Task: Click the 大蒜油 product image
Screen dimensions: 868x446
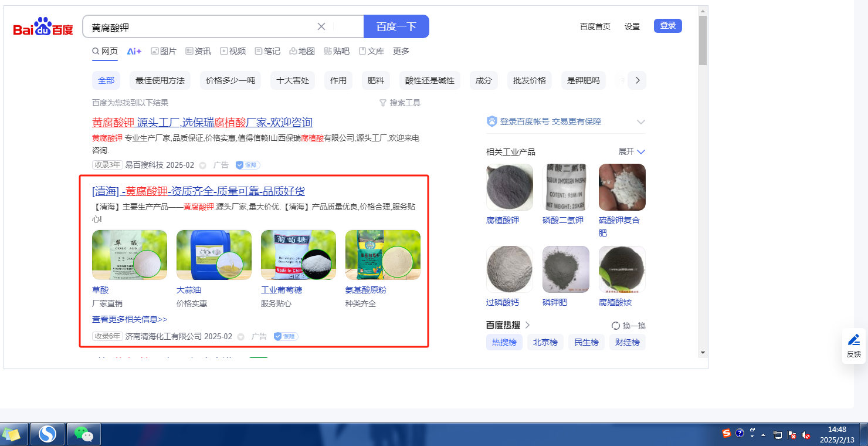Action: click(x=214, y=255)
